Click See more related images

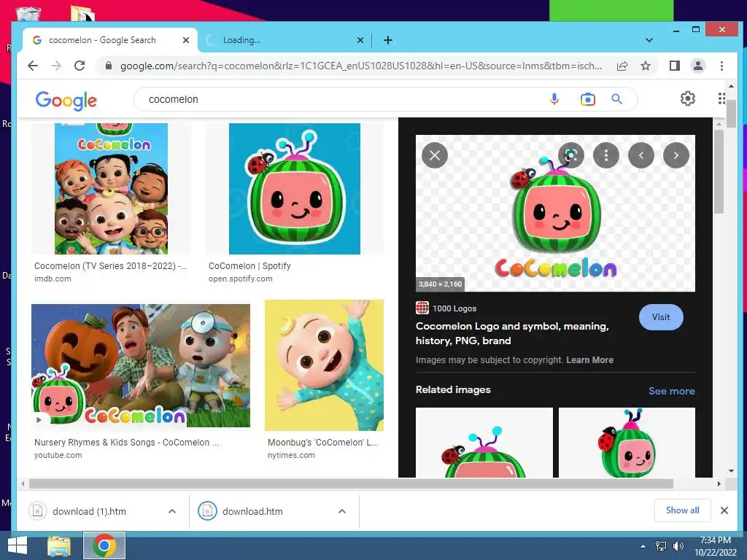pos(671,391)
